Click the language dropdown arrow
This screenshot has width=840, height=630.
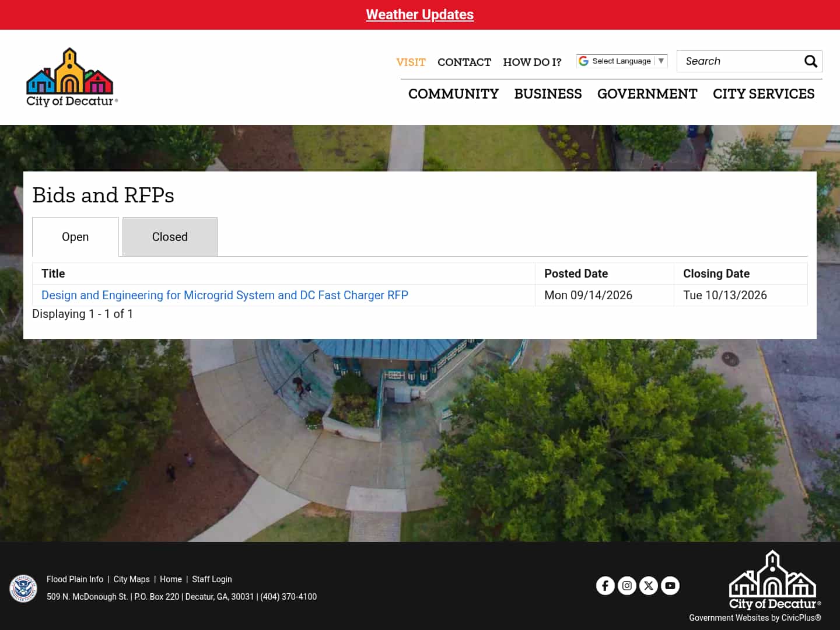(x=661, y=61)
